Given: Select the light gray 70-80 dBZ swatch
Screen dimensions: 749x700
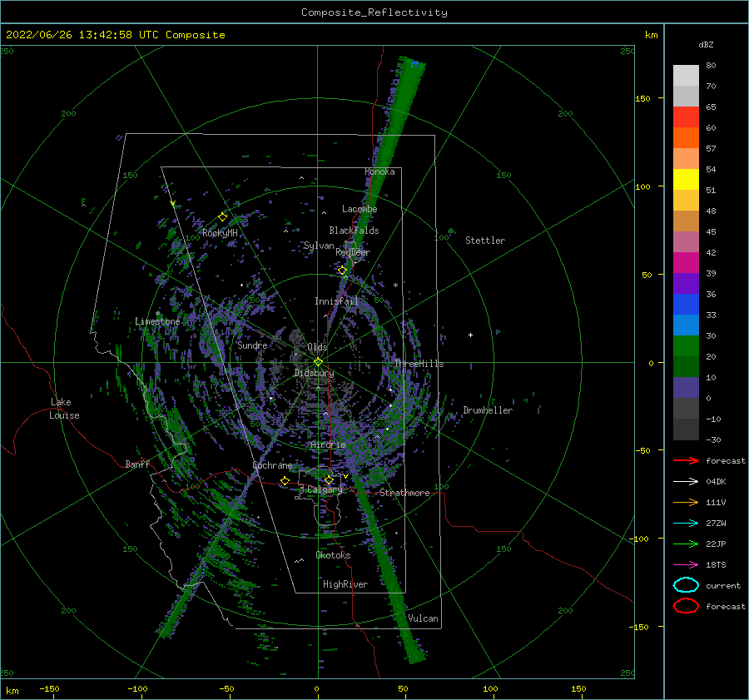Looking at the screenshot, I should tap(686, 75).
